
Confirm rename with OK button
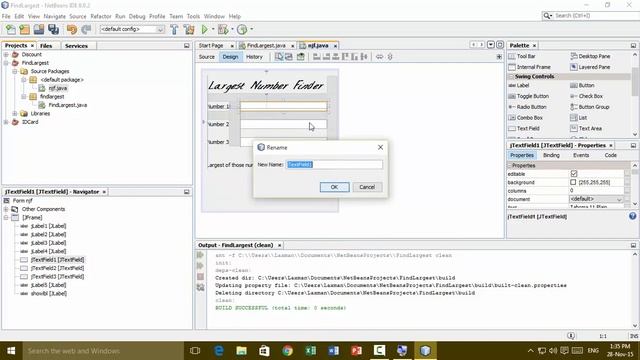click(x=334, y=187)
